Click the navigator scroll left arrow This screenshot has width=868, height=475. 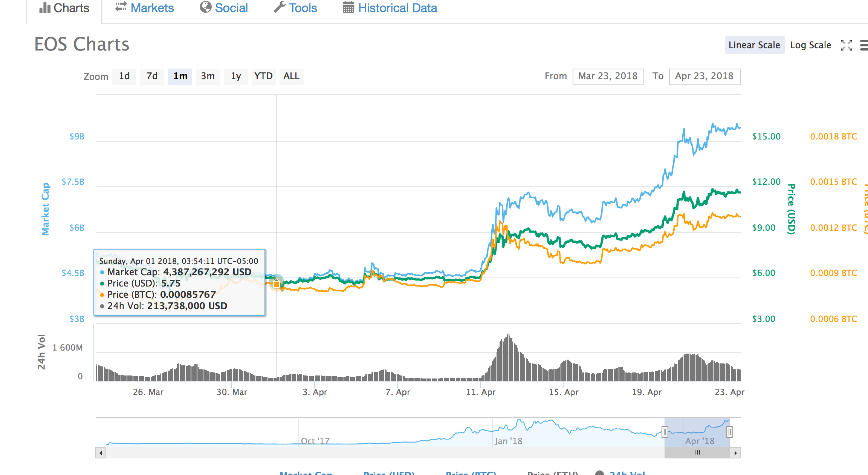[x=101, y=453]
